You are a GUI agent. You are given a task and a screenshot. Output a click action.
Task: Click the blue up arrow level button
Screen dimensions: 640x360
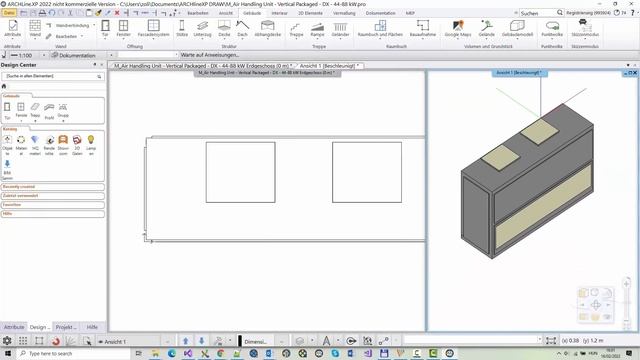[x=186, y=341]
